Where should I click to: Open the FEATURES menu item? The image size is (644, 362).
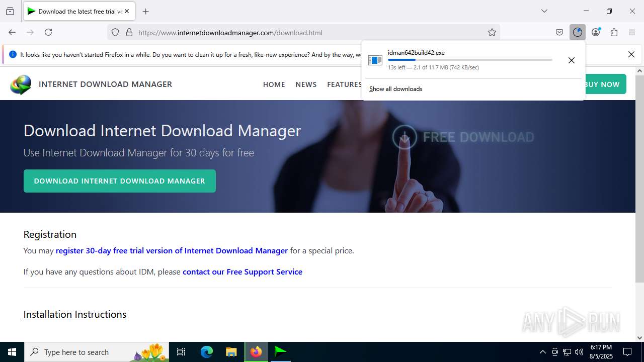tap(344, 84)
